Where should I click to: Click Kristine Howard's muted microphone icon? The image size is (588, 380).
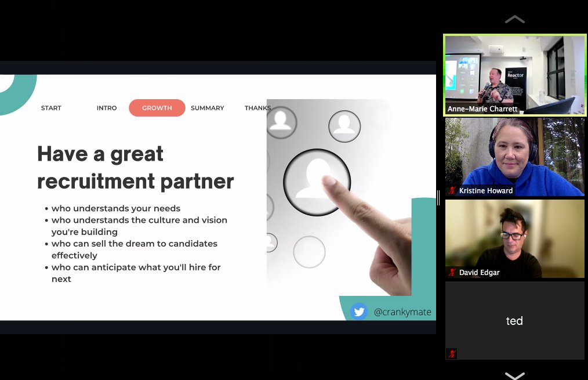pyautogui.click(x=452, y=190)
